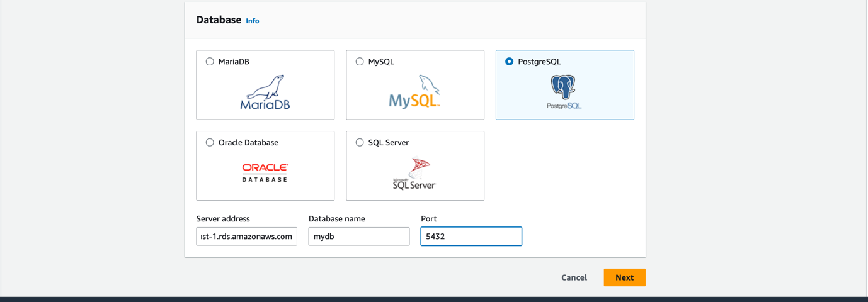Click the Server address label
The height and width of the screenshot is (302, 868).
pos(223,219)
